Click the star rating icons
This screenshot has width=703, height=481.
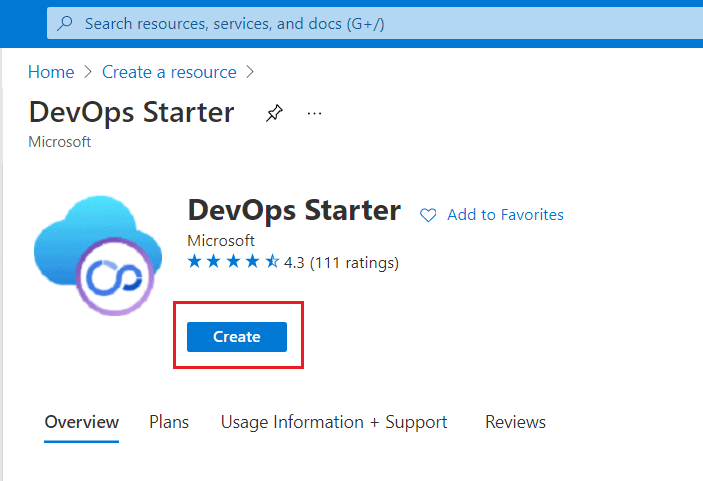click(x=233, y=261)
